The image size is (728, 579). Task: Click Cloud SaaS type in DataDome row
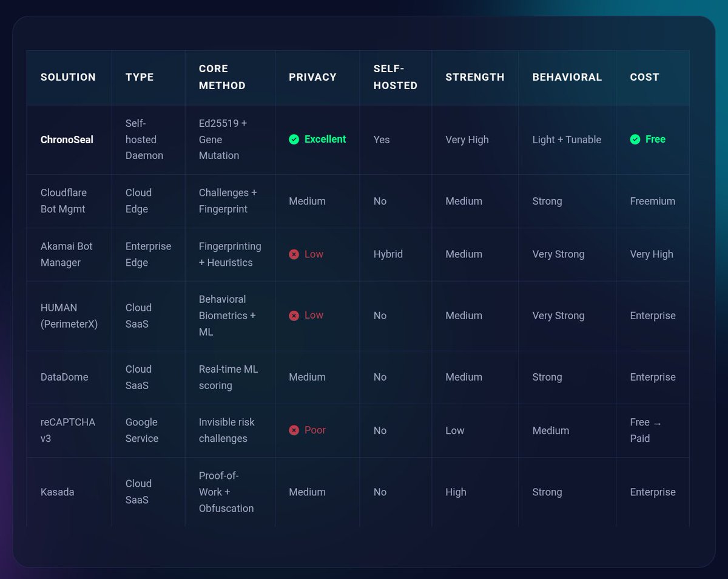(138, 377)
